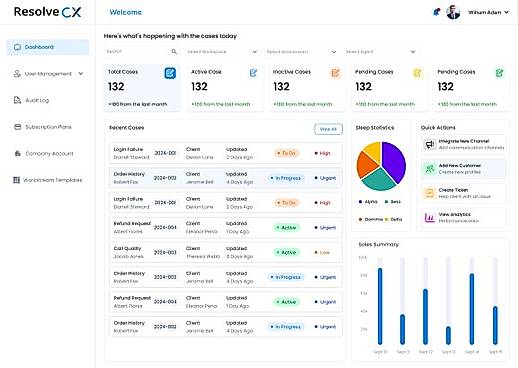Click the Beta legend entry
Image resolution: width=518 pixels, height=368 pixels.
click(x=393, y=202)
